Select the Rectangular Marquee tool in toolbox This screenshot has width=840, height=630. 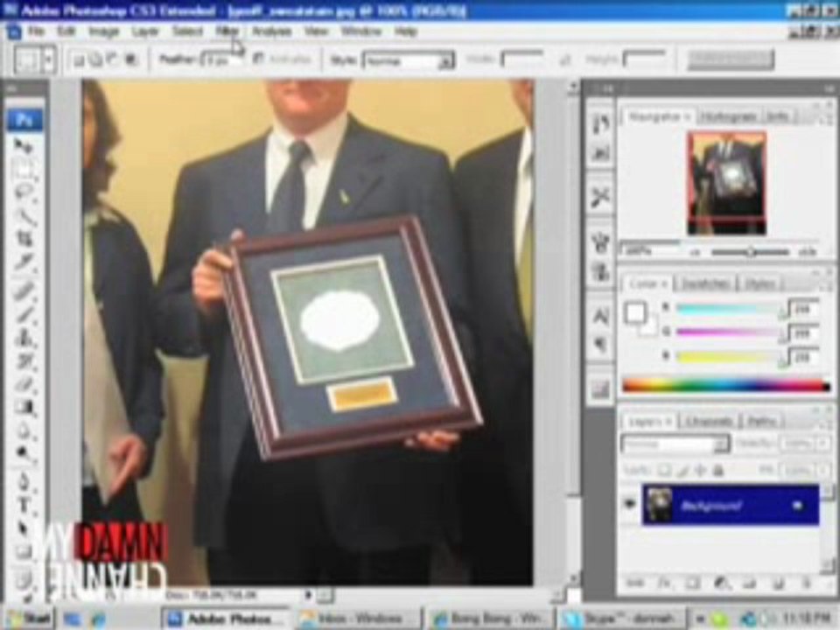pyautogui.click(x=24, y=171)
